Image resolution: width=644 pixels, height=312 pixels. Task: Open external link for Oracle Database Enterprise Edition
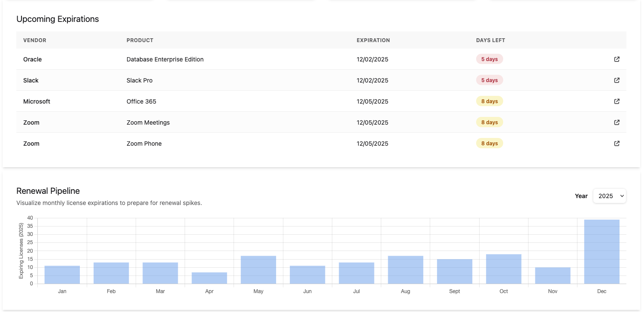(617, 59)
